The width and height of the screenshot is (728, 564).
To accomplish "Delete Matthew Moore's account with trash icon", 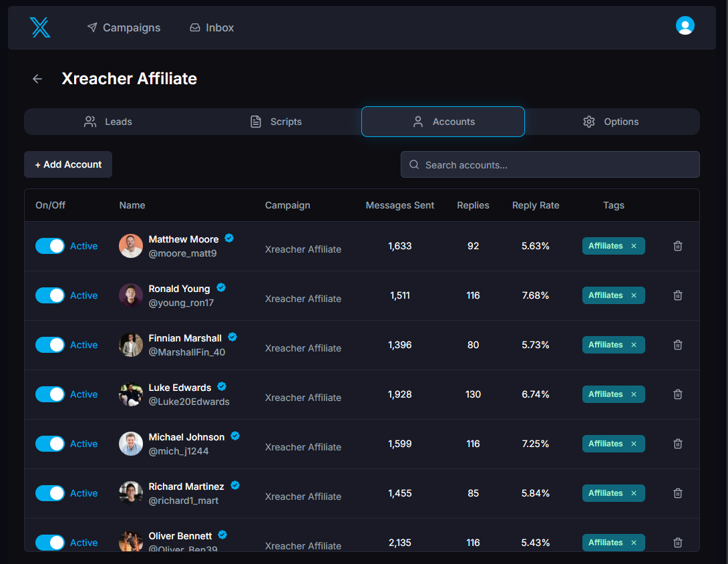I will (677, 246).
